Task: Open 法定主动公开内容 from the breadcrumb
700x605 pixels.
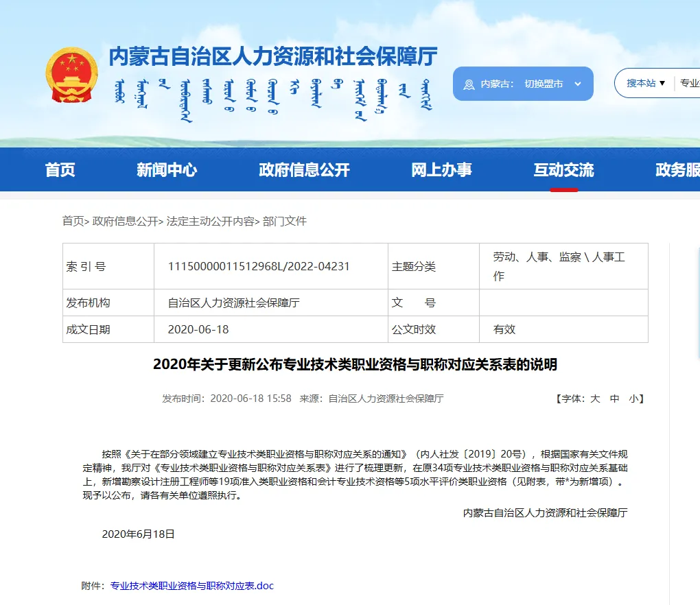Action: pos(211,222)
